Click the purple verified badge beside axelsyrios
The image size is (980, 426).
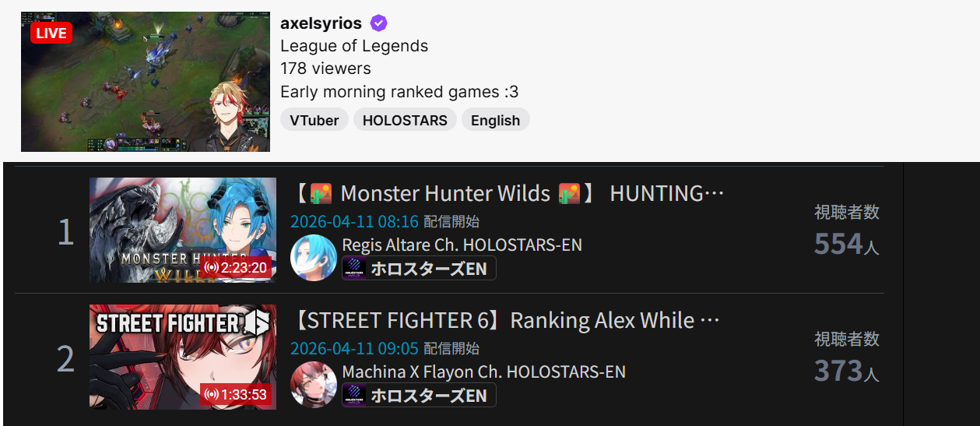click(x=378, y=23)
